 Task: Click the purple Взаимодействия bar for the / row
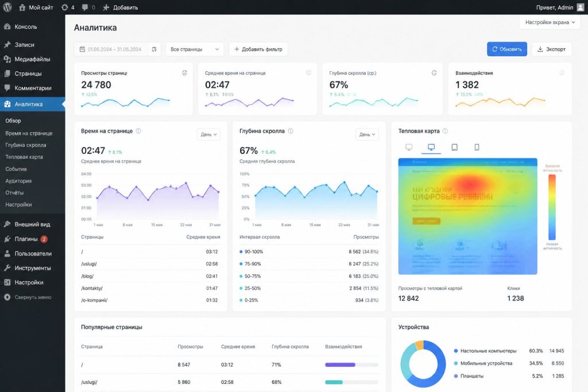[x=340, y=364]
